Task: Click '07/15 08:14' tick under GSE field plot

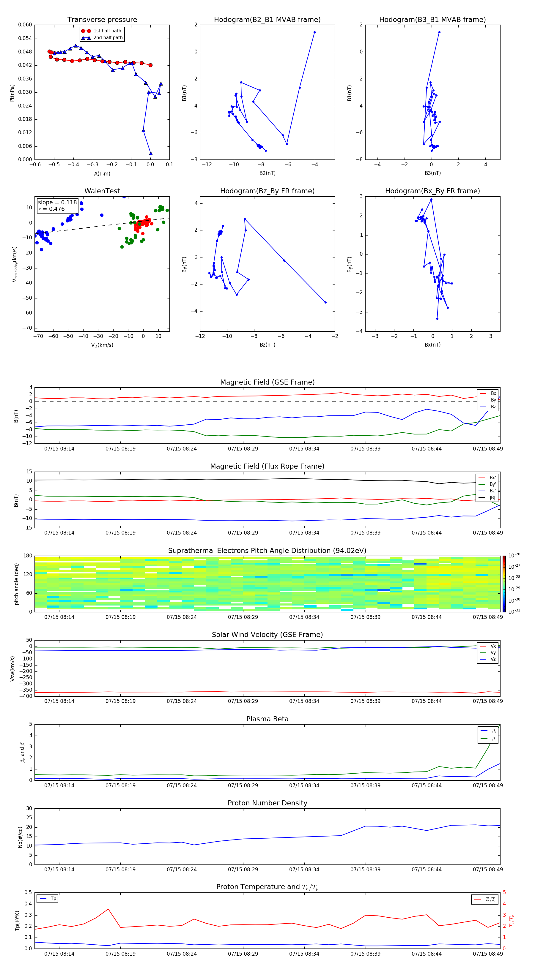Action: [59, 449]
